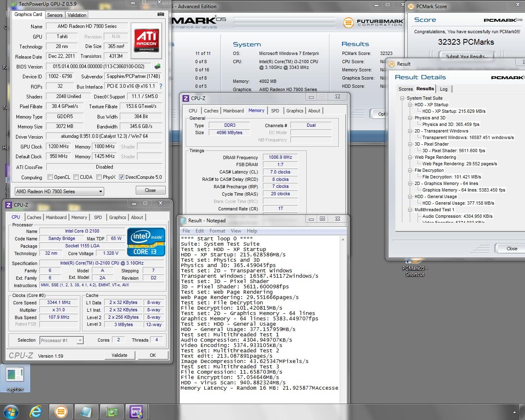Viewport: 525px width, 420px height.
Task: Click the CPU-Z Validate button
Action: 119,355
